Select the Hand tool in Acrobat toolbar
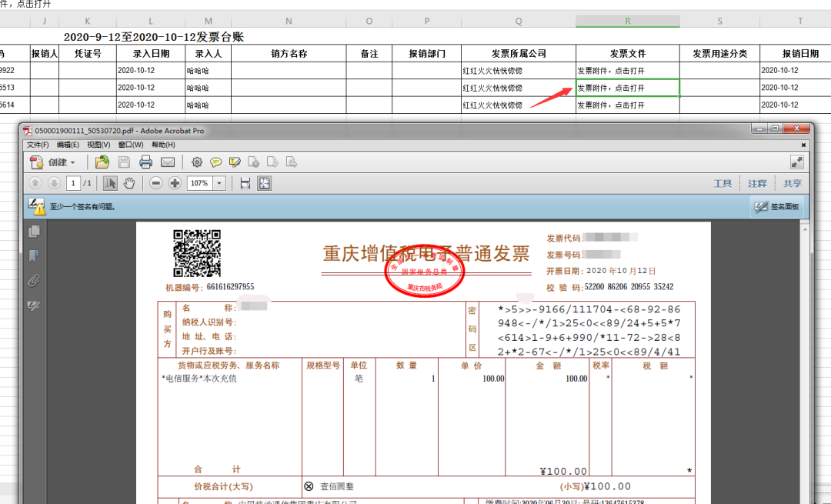 (129, 182)
